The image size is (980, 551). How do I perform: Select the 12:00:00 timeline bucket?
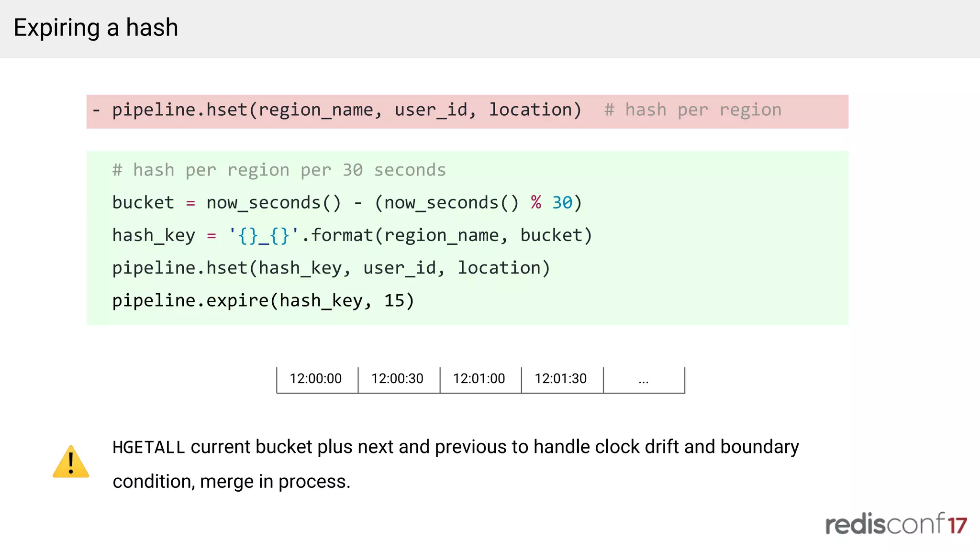coord(317,380)
